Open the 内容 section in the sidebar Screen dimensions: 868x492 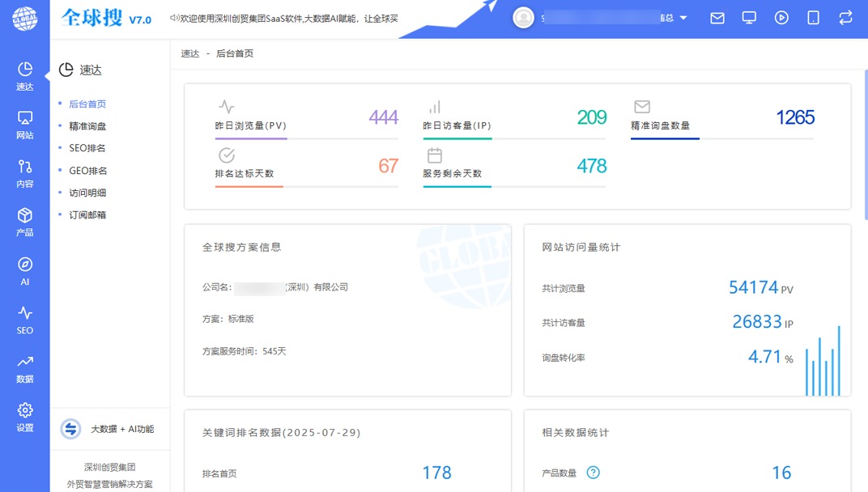(23, 170)
